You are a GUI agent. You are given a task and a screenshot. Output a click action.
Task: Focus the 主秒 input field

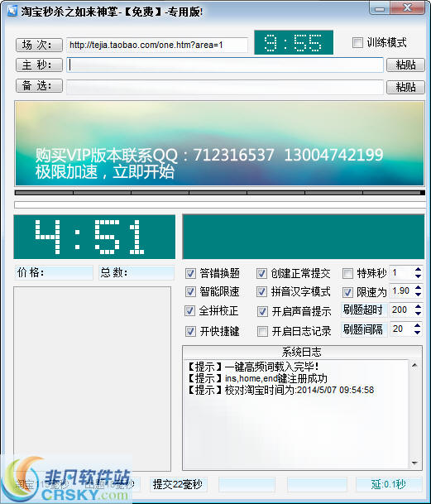(x=225, y=65)
